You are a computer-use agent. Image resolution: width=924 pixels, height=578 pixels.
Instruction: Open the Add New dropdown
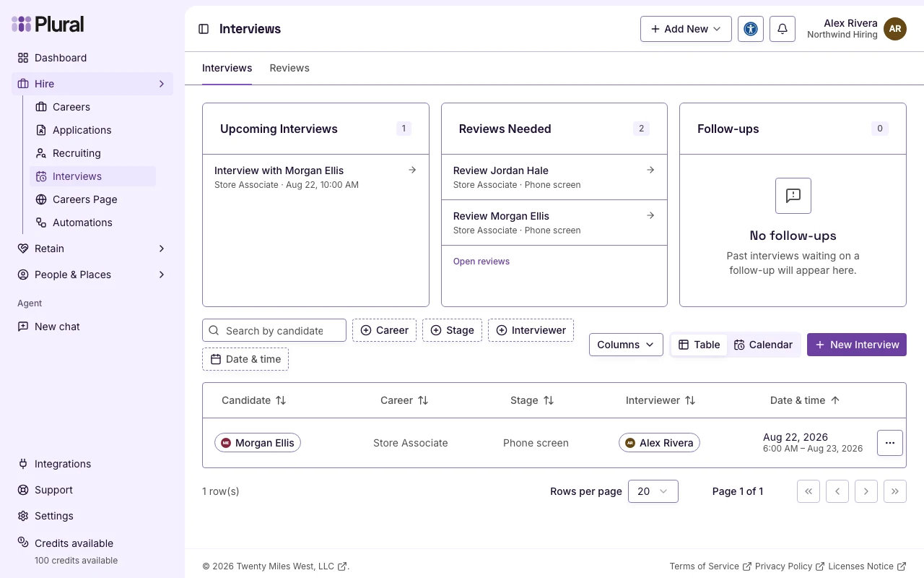(x=686, y=29)
